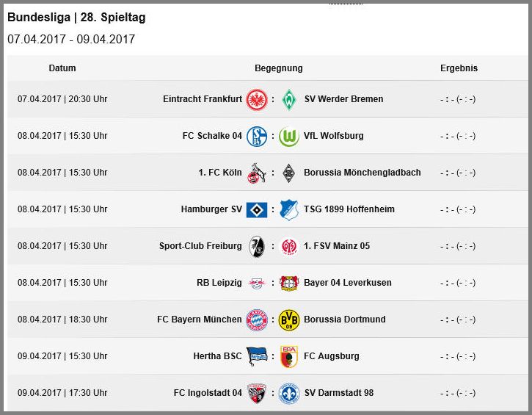Select the SV Darmstadt 98 lily crest
This screenshot has height=415, width=532.
[288, 393]
